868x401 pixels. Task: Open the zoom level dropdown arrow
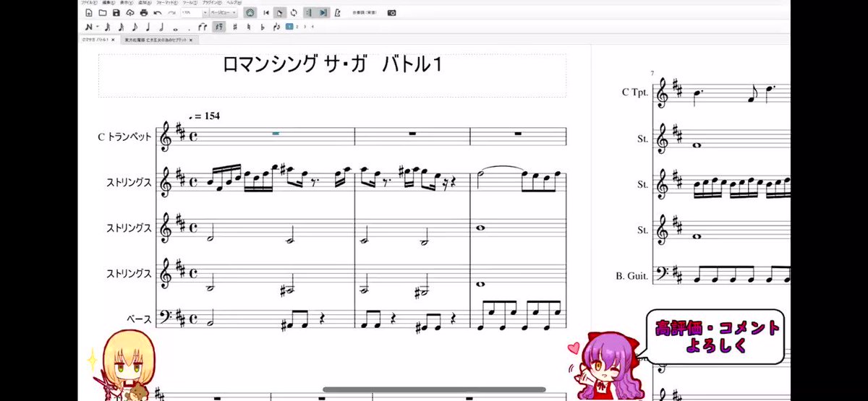(205, 13)
